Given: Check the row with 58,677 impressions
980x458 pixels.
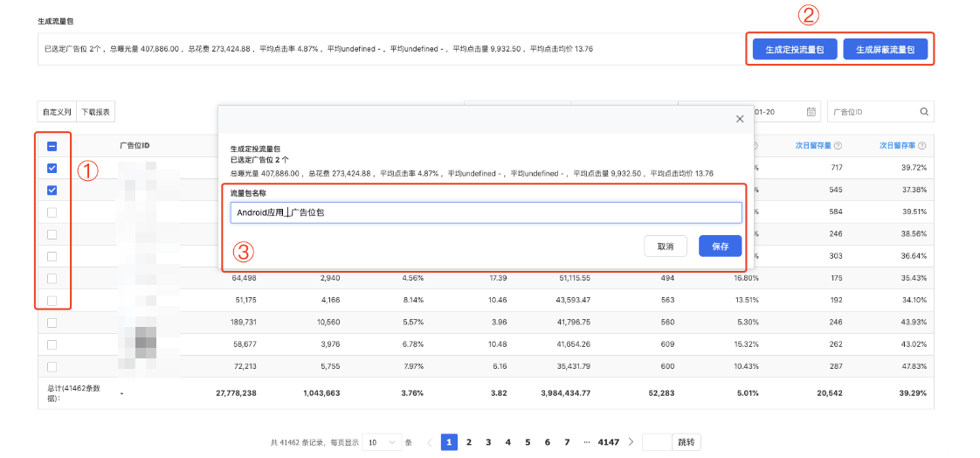Looking at the screenshot, I should point(52,344).
